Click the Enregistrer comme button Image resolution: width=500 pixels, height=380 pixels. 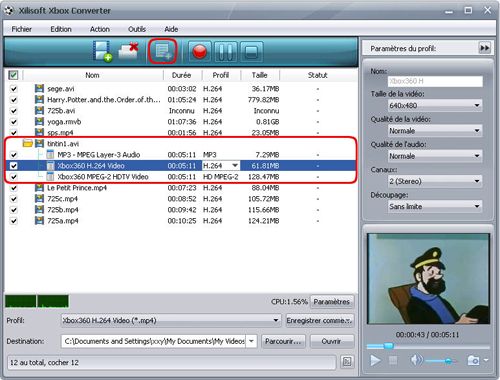tap(319, 320)
